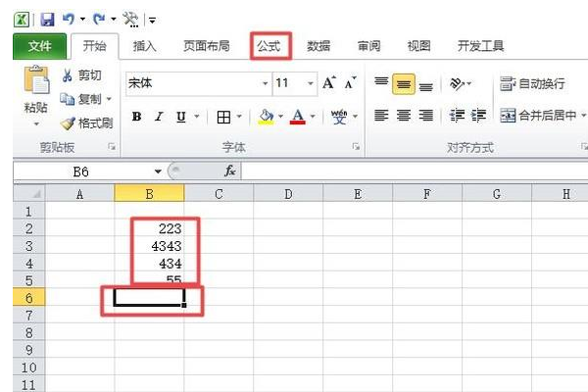Click the Borders icon
Viewport: 588px width, 392px height.
223,117
